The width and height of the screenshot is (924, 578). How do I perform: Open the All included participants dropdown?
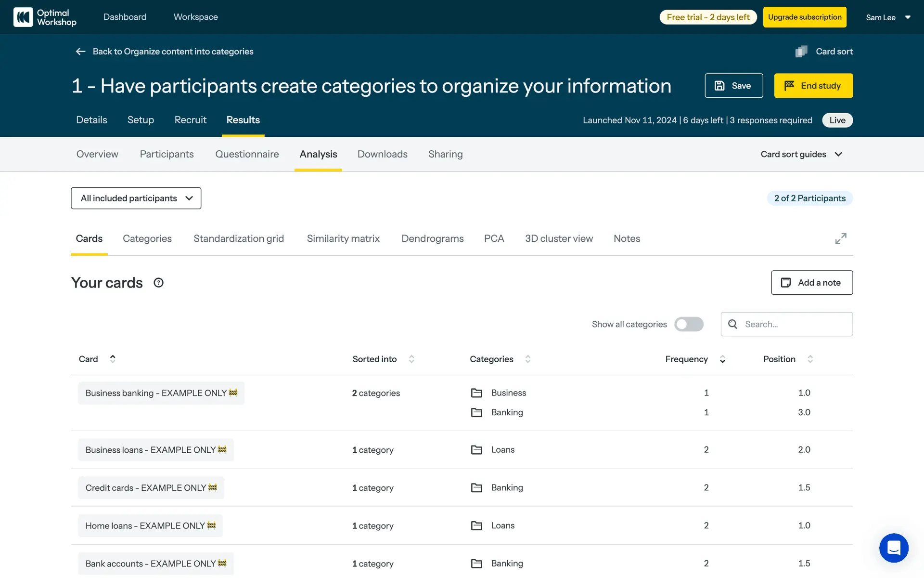tap(136, 198)
